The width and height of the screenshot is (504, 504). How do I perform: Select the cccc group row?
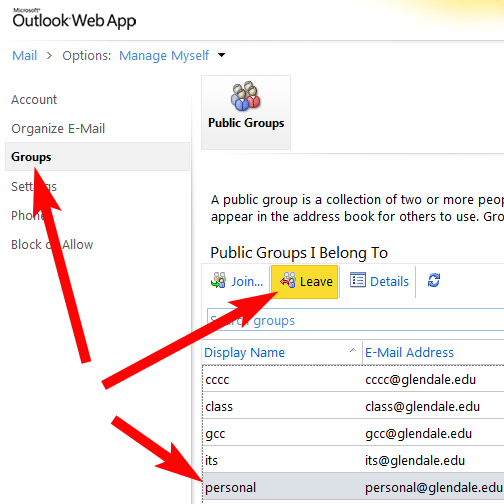353,379
